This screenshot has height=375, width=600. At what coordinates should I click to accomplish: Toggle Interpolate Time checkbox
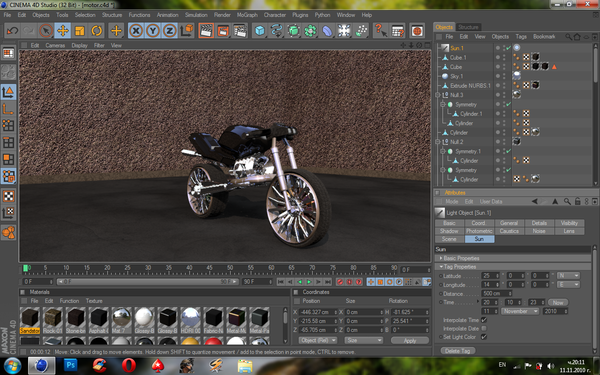484,320
